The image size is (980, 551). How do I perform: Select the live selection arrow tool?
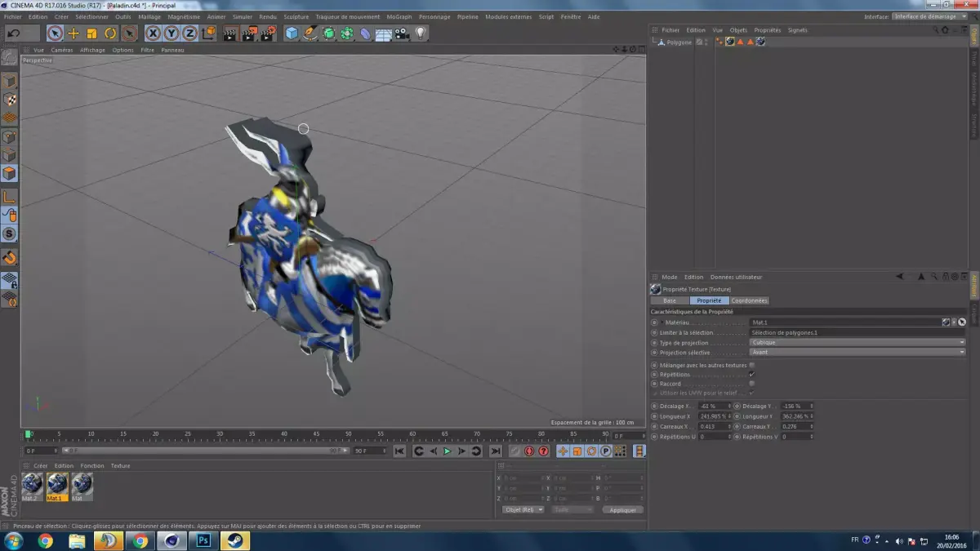pyautogui.click(x=55, y=33)
